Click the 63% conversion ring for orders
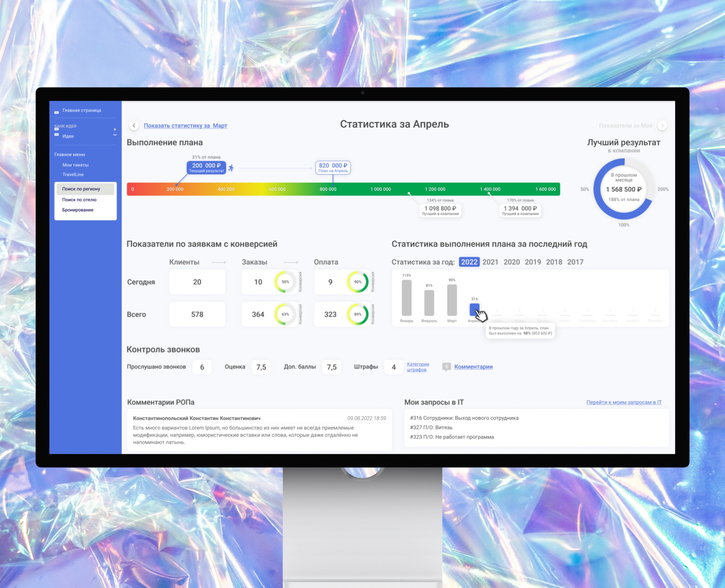Screen dimensions: 725x588 (285, 314)
